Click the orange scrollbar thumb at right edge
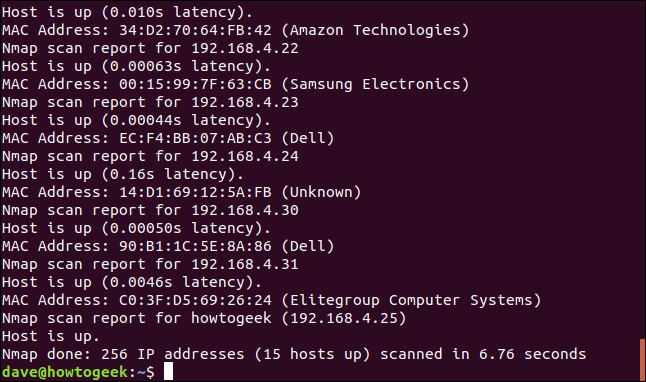Image resolution: width=646 pixels, height=382 pixels. pyautogui.click(x=642, y=360)
